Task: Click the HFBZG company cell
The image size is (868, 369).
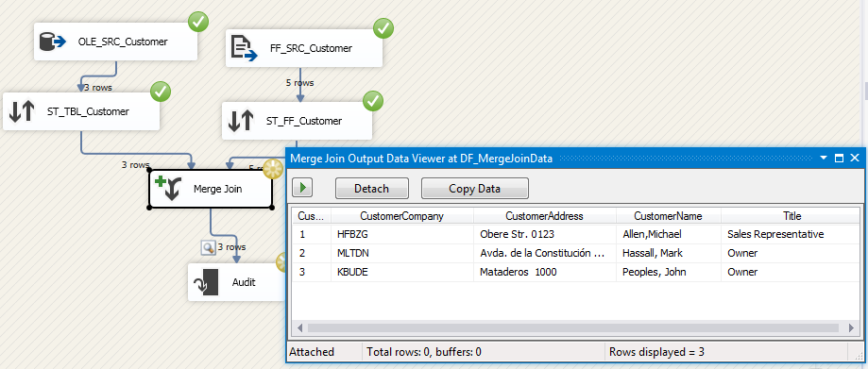Action: coord(402,235)
